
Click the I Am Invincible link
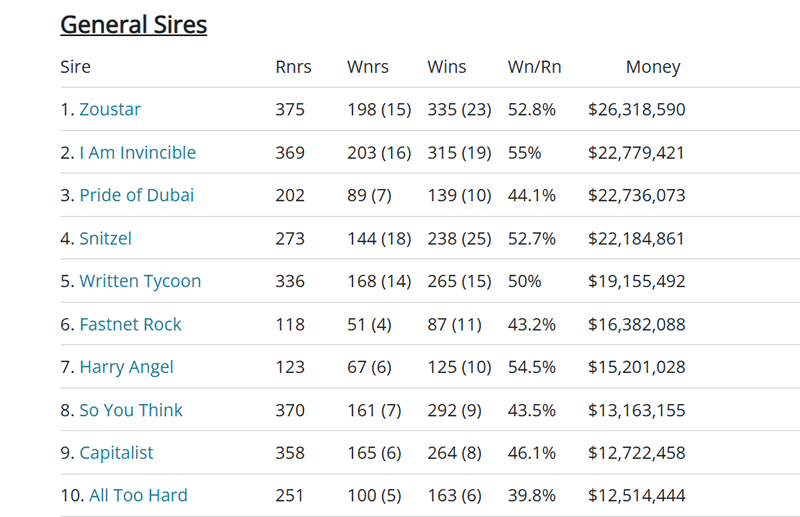tap(137, 153)
